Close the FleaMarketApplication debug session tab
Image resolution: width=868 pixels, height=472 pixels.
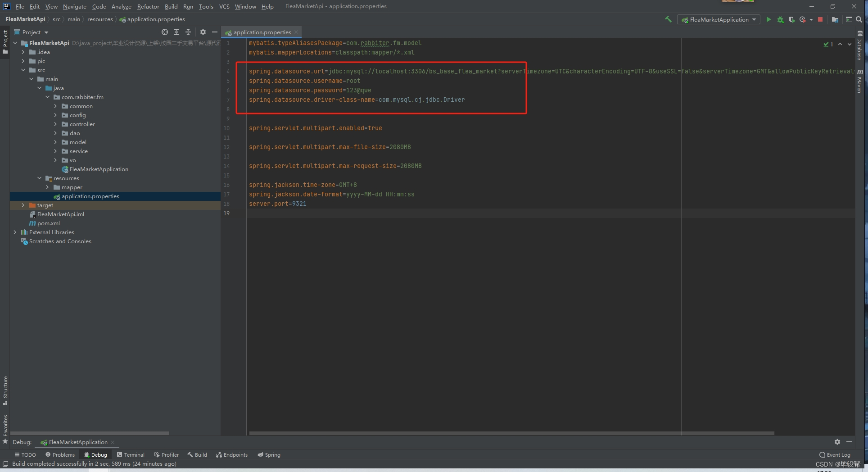click(x=113, y=442)
